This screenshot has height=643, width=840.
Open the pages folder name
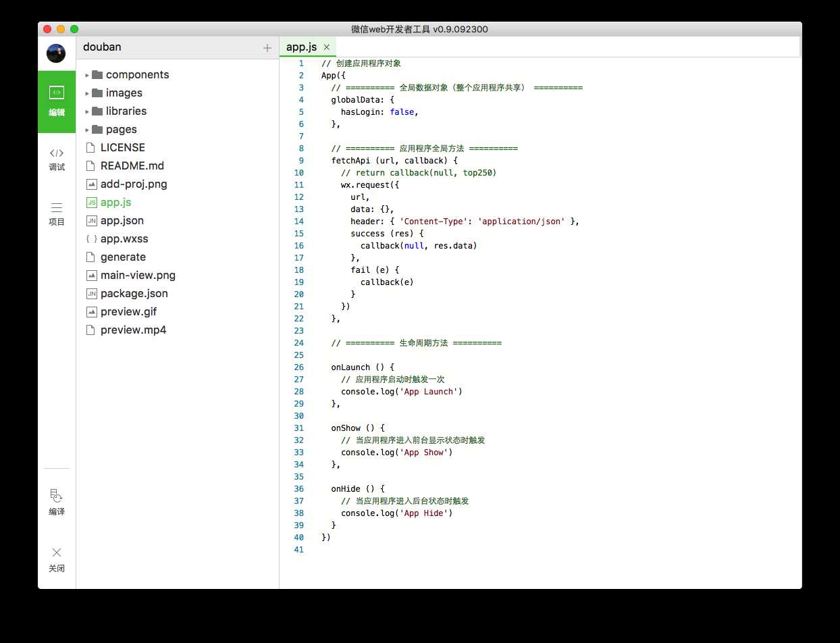[x=122, y=129]
